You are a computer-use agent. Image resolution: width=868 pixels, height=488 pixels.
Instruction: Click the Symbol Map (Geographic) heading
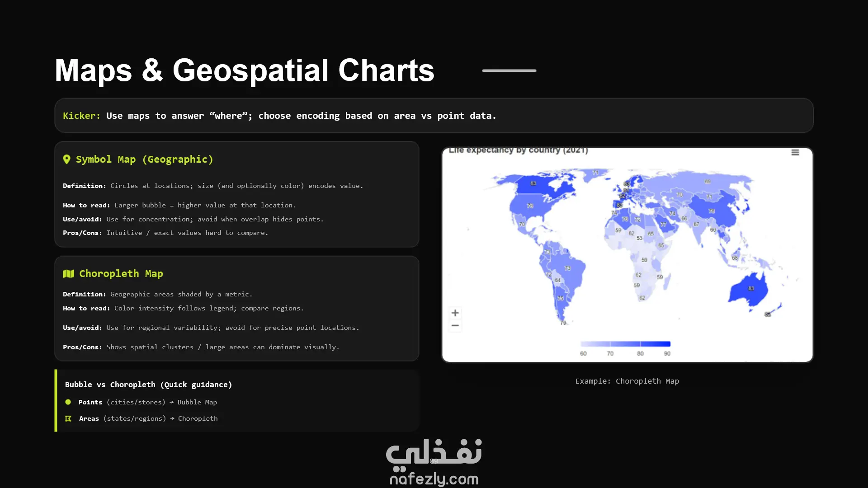point(144,160)
